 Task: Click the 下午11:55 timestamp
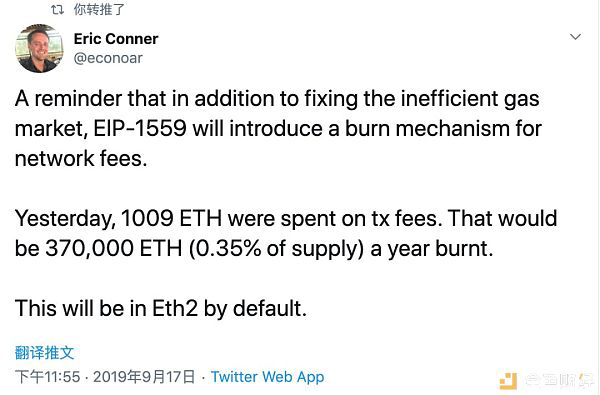[47, 377]
